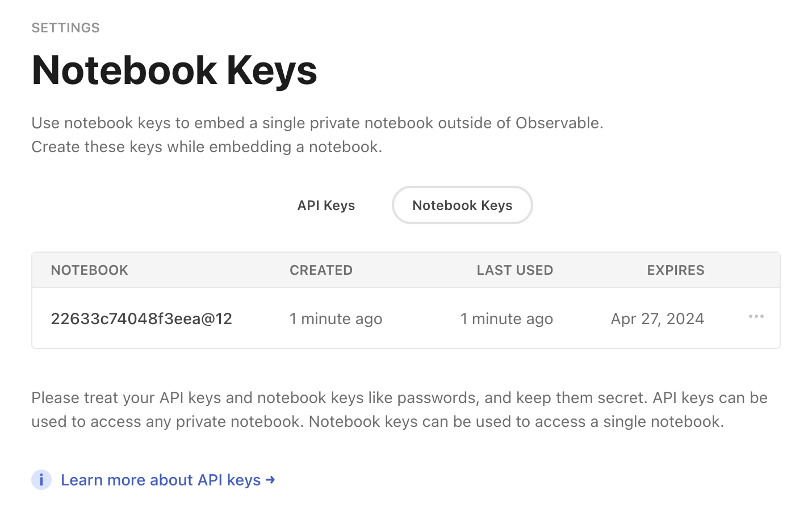The height and width of the screenshot is (528, 812).
Task: Click the rounded Notebook Keys pill button
Action: point(462,205)
